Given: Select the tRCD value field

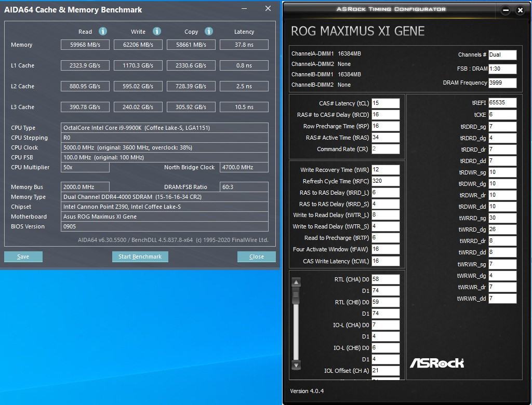Looking at the screenshot, I should click(386, 115).
